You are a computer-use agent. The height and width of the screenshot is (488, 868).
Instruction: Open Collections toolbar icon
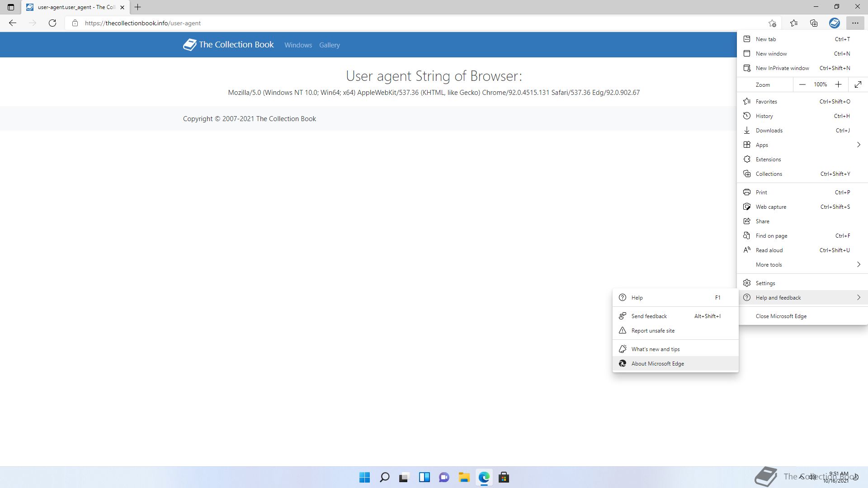tap(814, 23)
